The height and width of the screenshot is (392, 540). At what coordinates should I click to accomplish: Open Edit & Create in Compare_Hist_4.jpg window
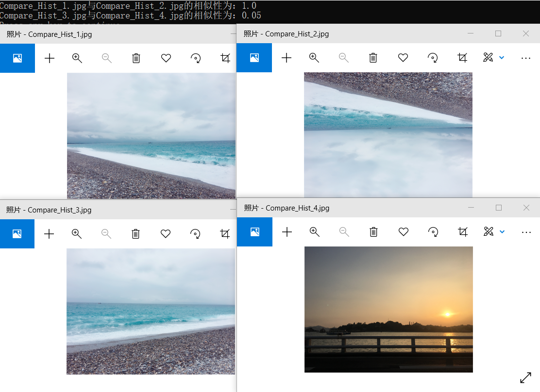tap(489, 231)
